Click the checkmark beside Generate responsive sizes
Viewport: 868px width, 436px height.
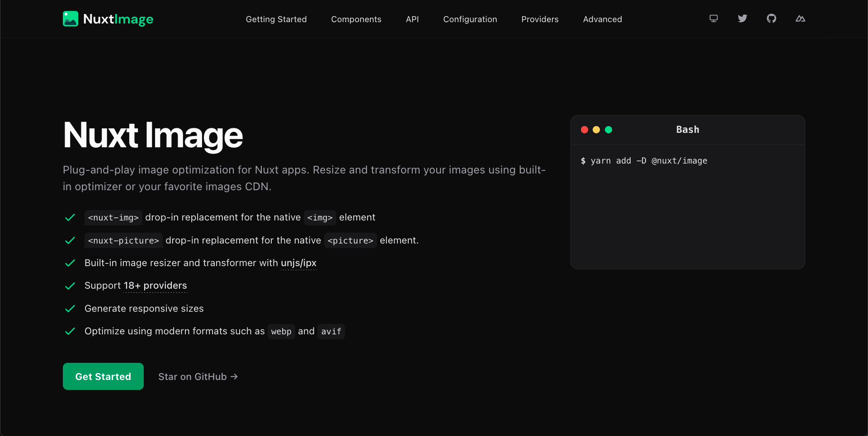[70, 309]
